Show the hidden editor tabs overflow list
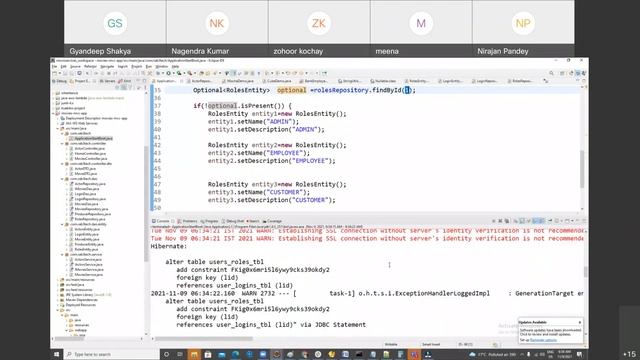Image resolution: width=640 pixels, height=360 pixels. click(545, 81)
